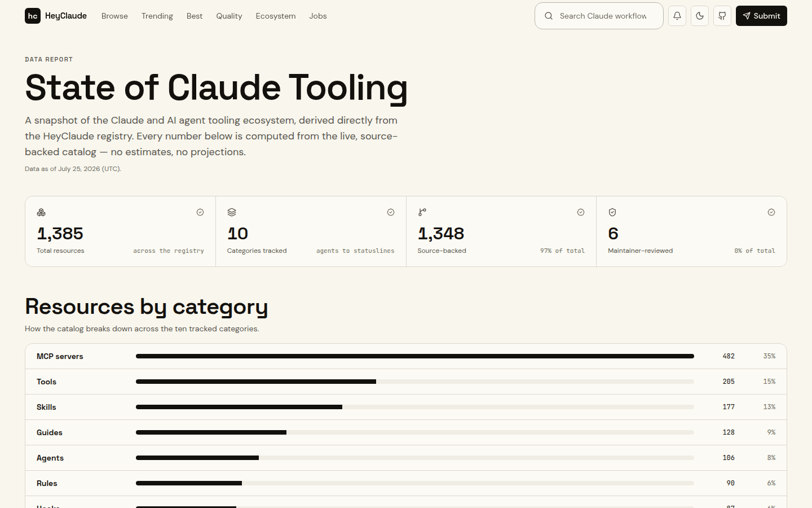This screenshot has width=812, height=508.
Task: Select the Tools row label
Action: point(46,382)
